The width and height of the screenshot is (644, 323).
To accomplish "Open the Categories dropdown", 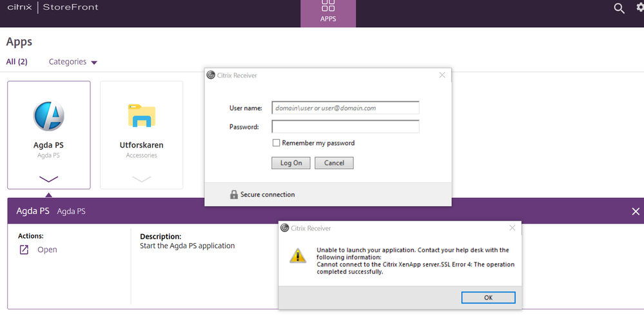I will tap(73, 62).
